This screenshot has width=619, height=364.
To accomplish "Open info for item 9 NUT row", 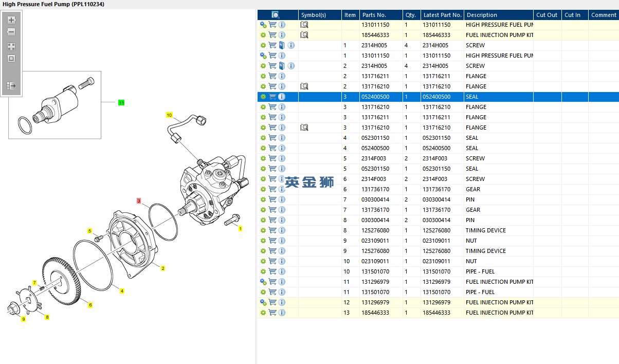I will tap(282, 241).
